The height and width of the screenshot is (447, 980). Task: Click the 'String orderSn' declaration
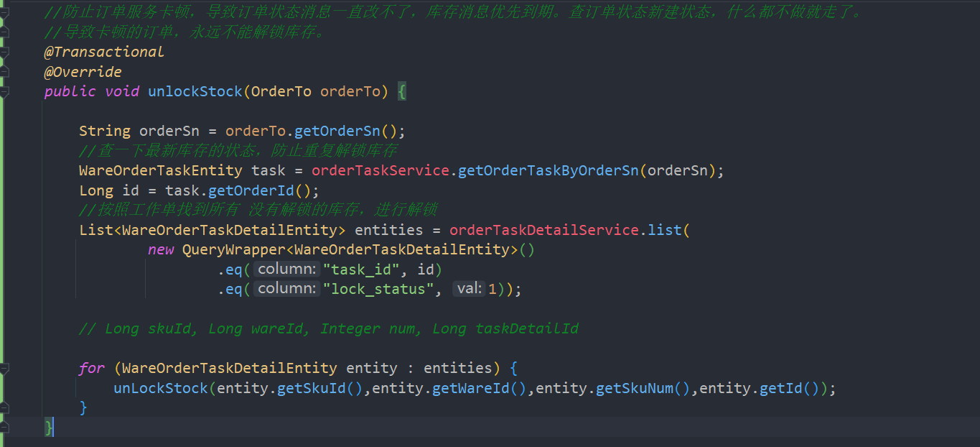(x=139, y=131)
